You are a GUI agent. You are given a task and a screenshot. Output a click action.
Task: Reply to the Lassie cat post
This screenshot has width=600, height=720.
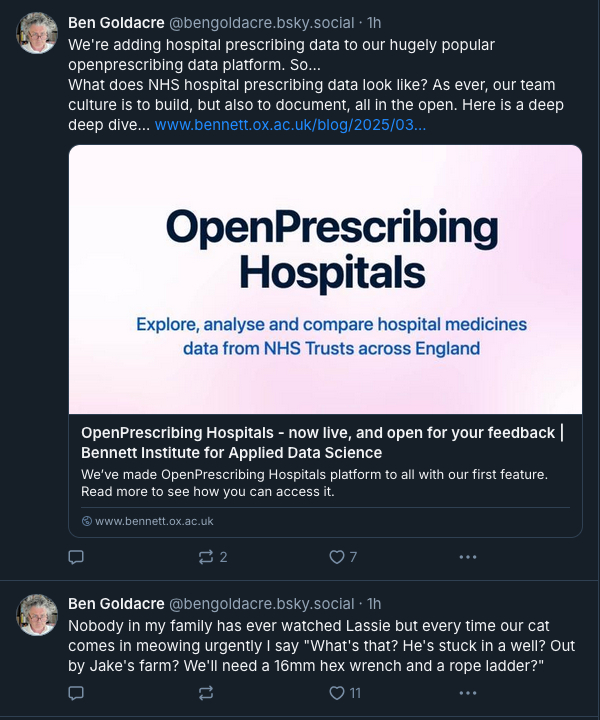pos(76,693)
